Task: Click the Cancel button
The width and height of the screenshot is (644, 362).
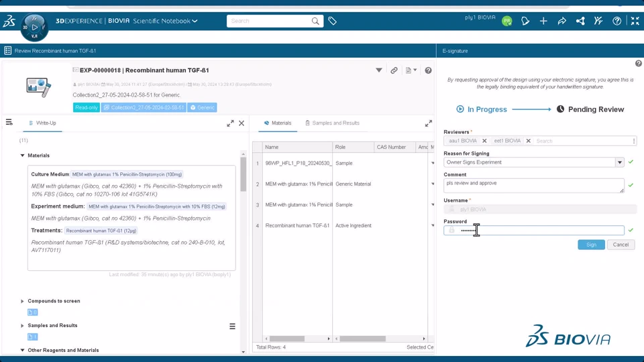Action: (x=621, y=245)
